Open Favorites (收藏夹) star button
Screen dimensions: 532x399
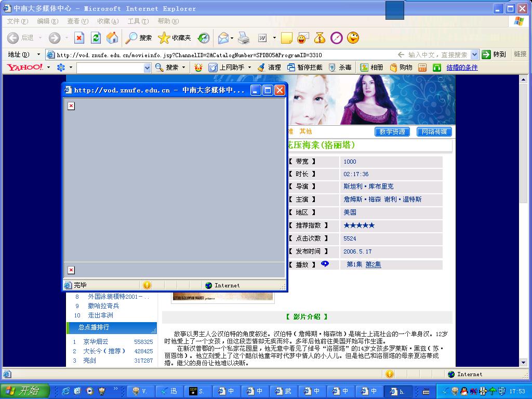[175, 37]
